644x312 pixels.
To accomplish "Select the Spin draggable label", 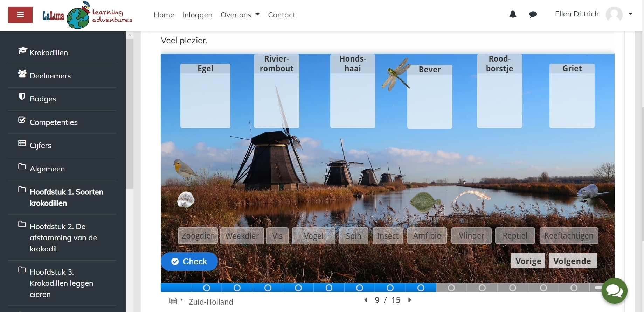I will click(354, 236).
